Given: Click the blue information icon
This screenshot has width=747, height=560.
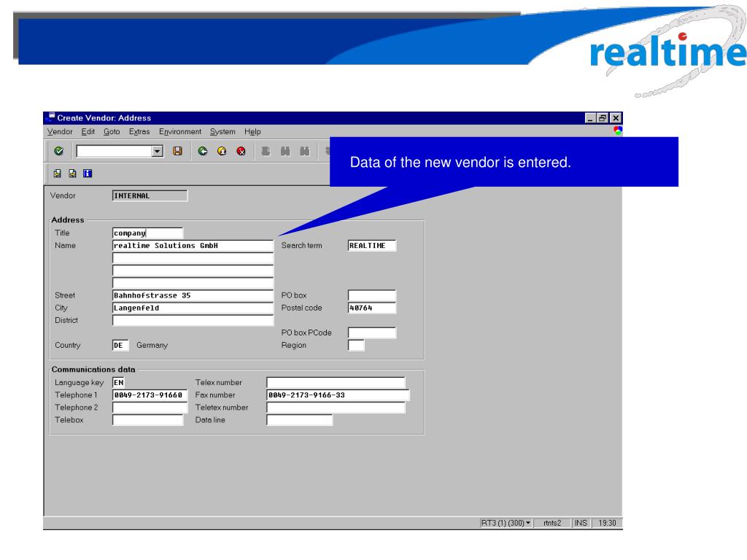Looking at the screenshot, I should pyautogui.click(x=88, y=174).
